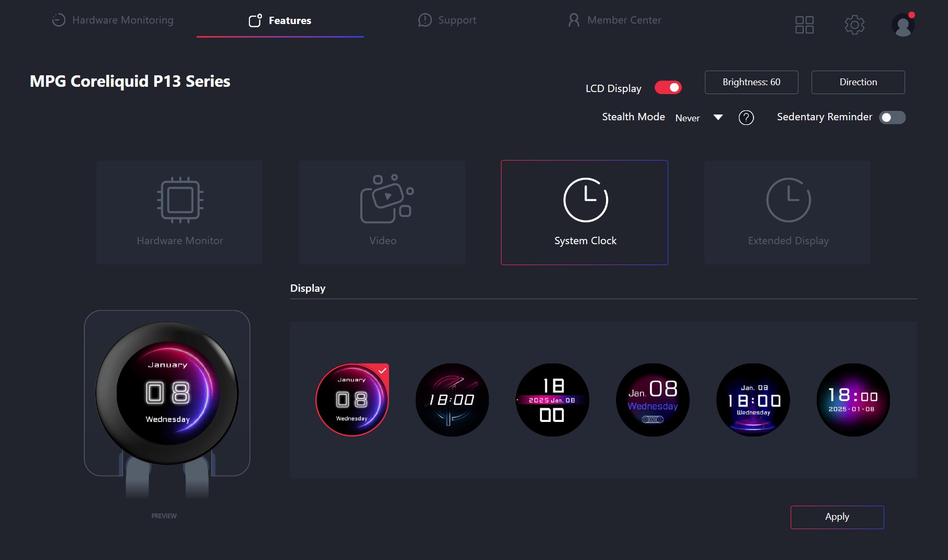Screen dimensions: 948x560
Task: Click the MPG Coreliquid P13 Series title
Action: tap(130, 82)
